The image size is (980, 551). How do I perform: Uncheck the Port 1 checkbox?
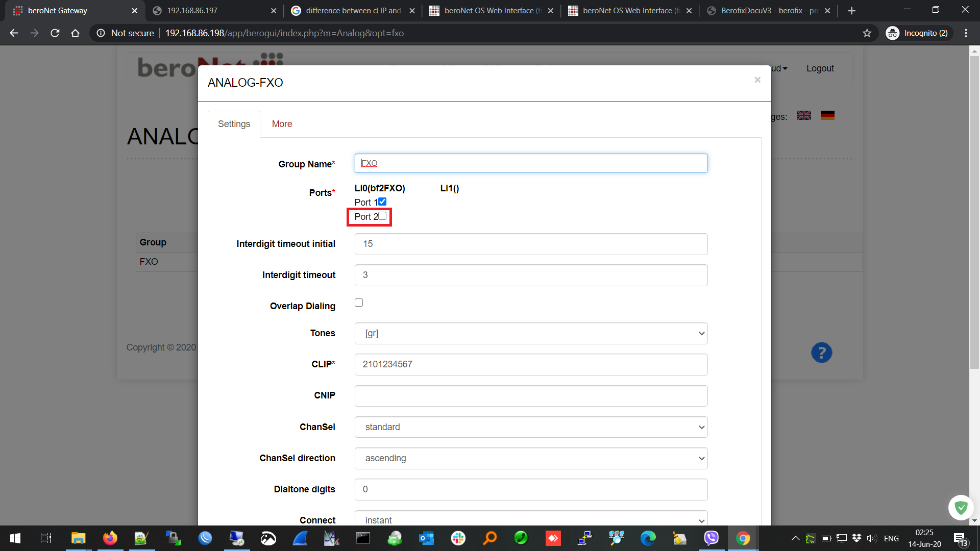pyautogui.click(x=382, y=202)
